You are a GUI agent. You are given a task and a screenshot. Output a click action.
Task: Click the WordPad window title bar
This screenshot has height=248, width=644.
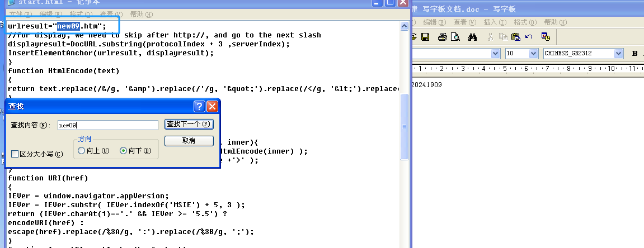tap(528, 8)
